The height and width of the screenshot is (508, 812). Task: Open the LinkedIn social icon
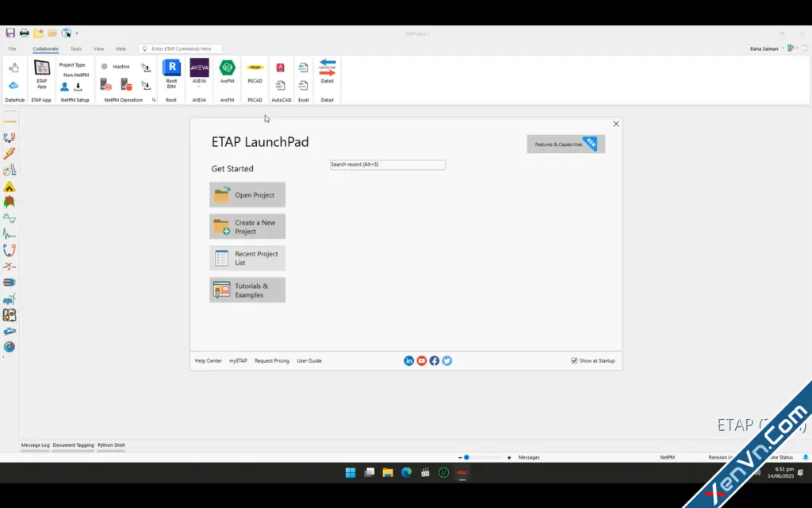[409, 361]
